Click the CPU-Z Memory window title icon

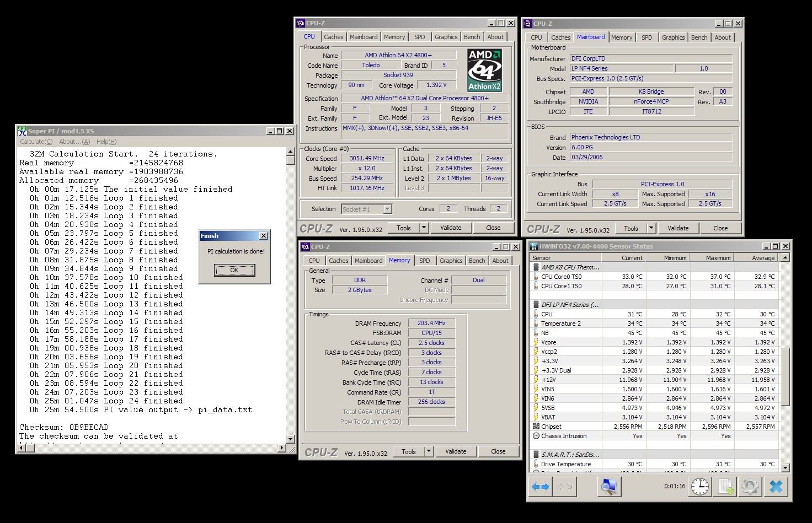306,247
